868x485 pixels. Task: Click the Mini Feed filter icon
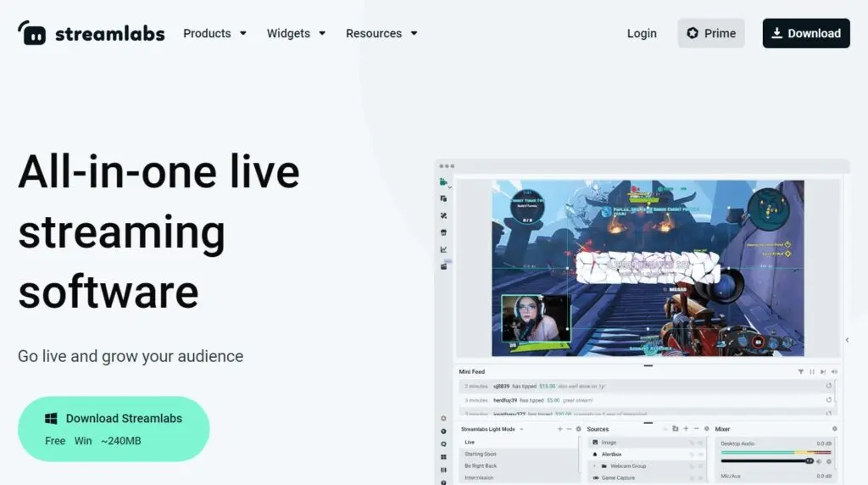coord(800,372)
